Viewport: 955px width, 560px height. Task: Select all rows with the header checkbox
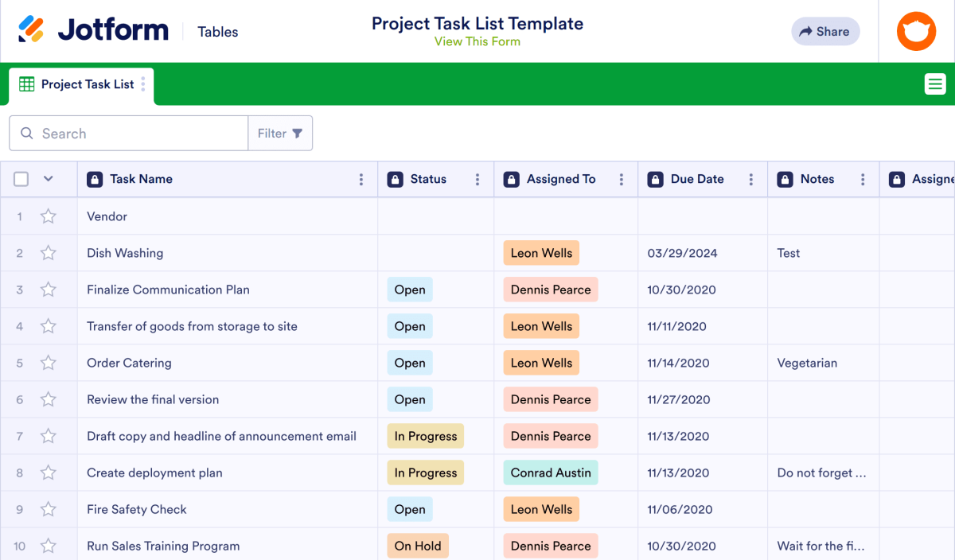tap(21, 179)
